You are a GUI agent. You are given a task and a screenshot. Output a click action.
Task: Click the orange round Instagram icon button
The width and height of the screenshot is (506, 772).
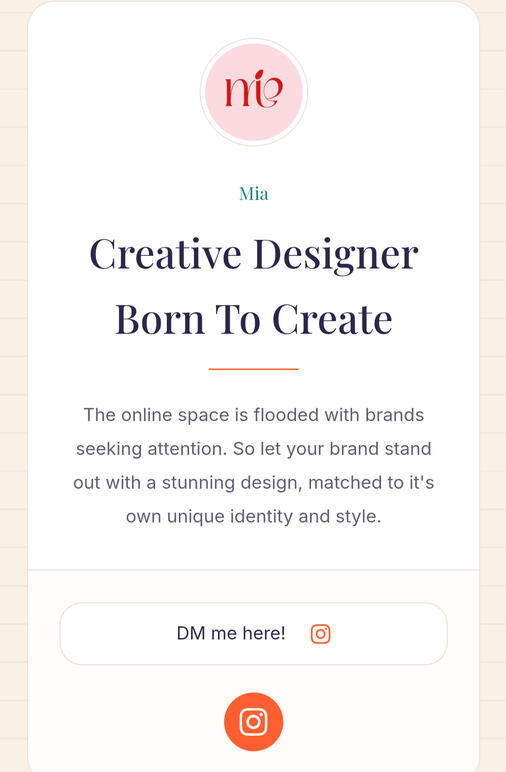pyautogui.click(x=253, y=721)
